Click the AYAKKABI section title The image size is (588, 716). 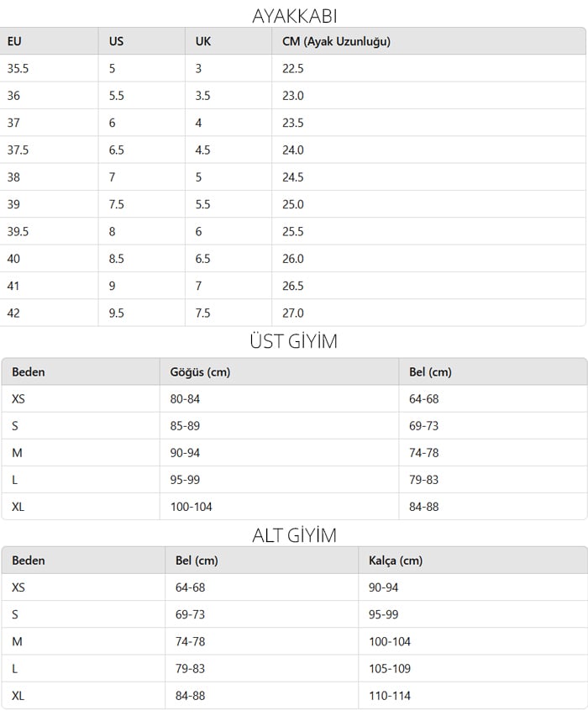click(x=295, y=17)
